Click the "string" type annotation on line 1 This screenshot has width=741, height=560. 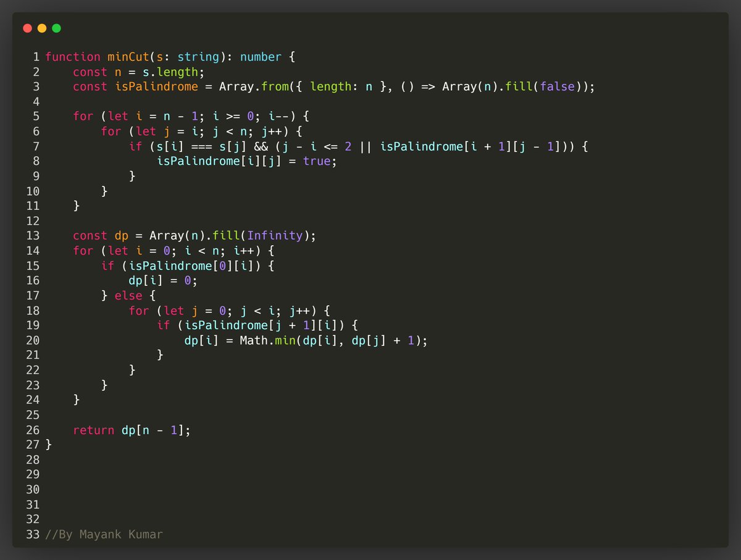198,57
